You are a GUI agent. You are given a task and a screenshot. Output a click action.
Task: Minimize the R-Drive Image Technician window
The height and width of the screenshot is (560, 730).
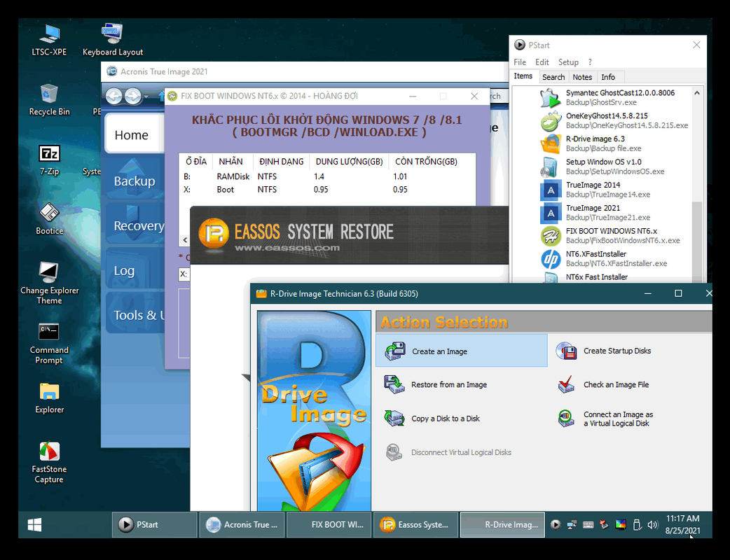pyautogui.click(x=647, y=293)
